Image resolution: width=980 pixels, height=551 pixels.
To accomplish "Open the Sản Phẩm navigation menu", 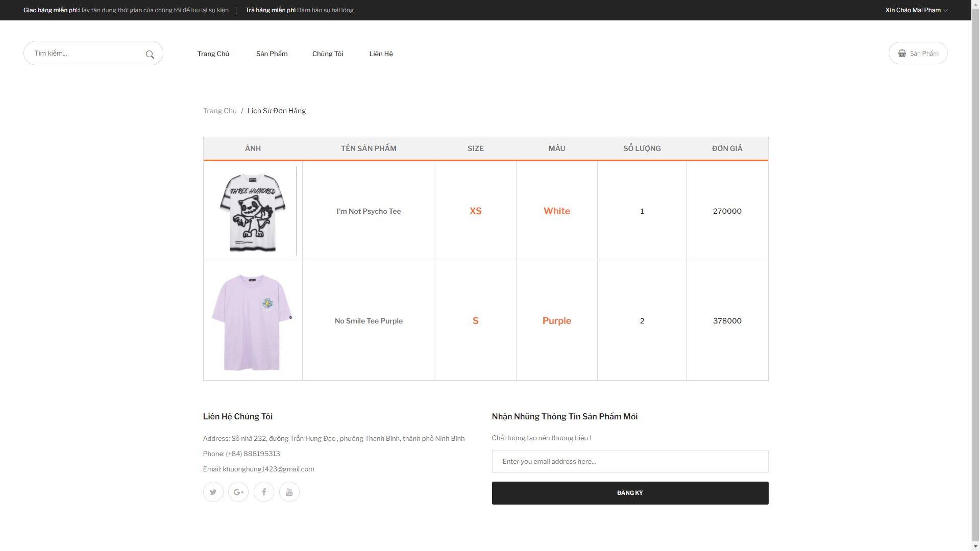I will click(272, 54).
